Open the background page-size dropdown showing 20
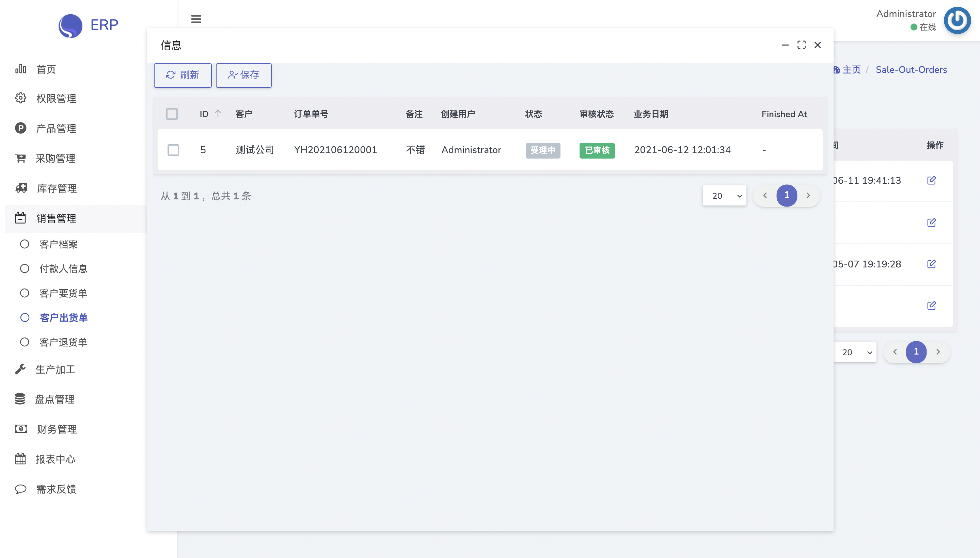The height and width of the screenshot is (558, 980). click(x=855, y=352)
